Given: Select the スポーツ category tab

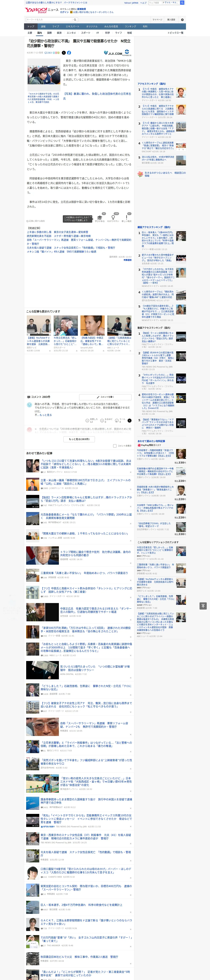Looking at the screenshot, I should click(x=85, y=33).
